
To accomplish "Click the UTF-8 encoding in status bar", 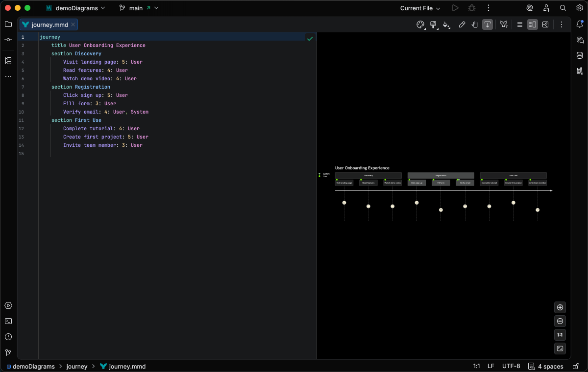I will (x=511, y=366).
